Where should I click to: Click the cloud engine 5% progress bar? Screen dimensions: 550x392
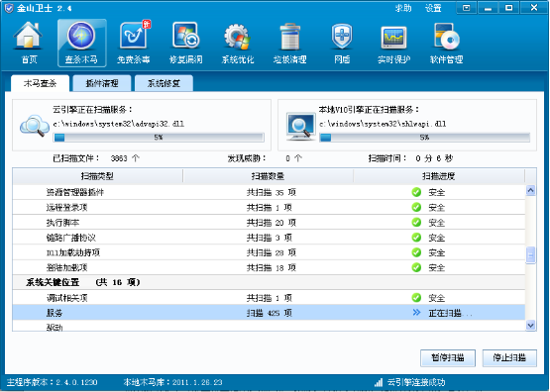(159, 138)
